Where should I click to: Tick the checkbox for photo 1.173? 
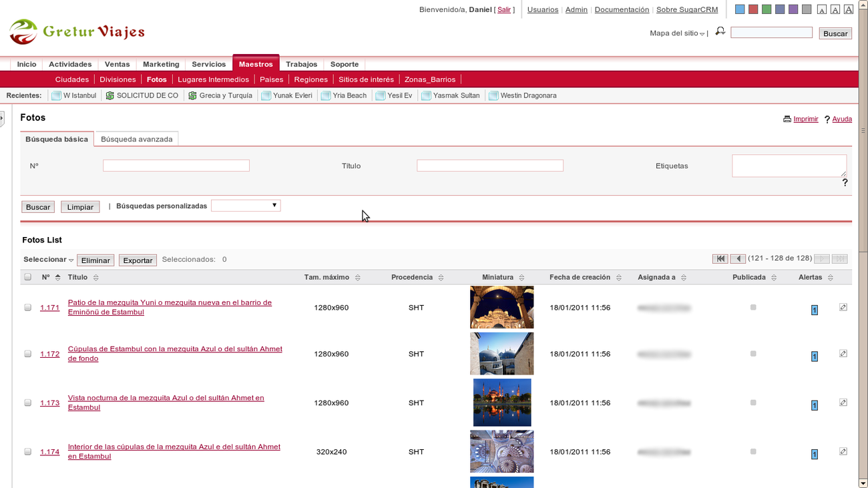point(28,403)
